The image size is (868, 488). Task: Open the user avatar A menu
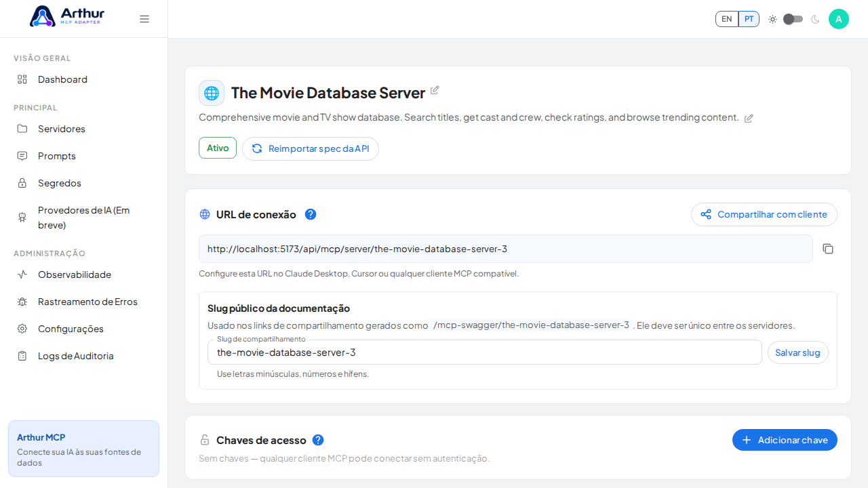click(839, 19)
